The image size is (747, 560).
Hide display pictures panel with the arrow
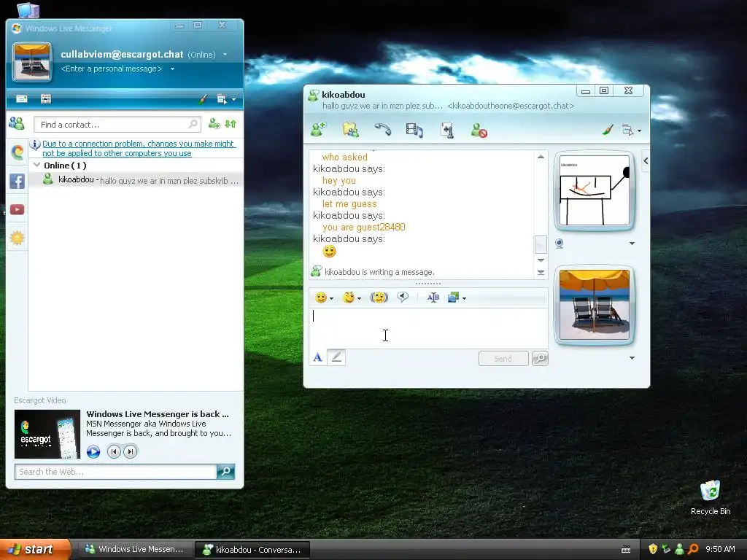[646, 161]
